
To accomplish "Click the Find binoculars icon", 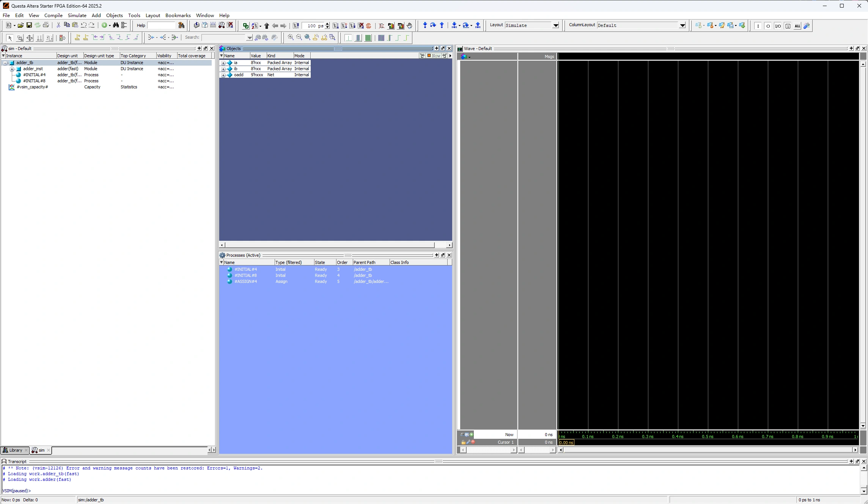I will pyautogui.click(x=116, y=25).
